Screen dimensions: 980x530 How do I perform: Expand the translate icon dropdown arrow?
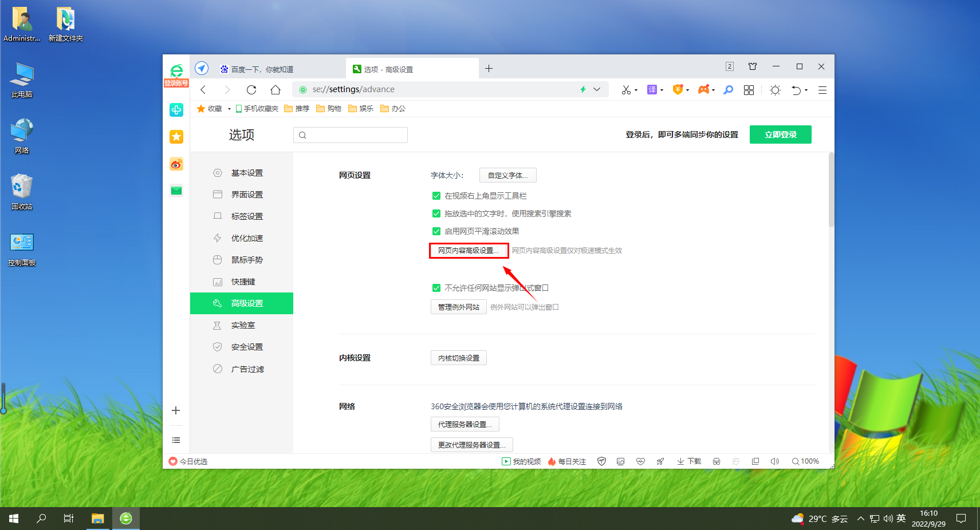point(662,90)
